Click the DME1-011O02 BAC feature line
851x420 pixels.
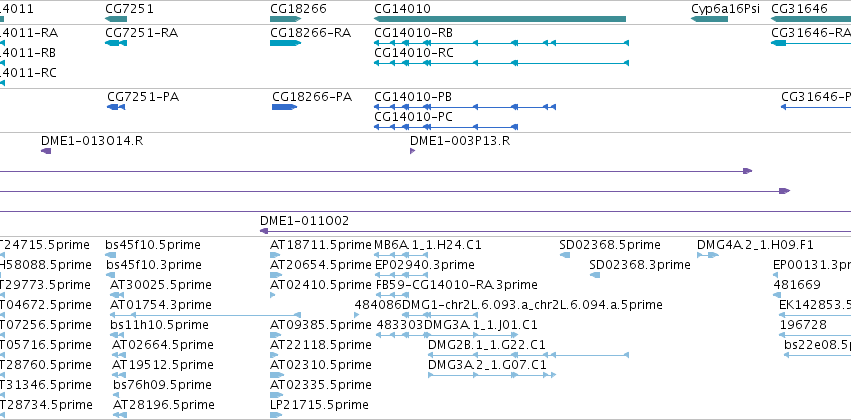click(555, 231)
